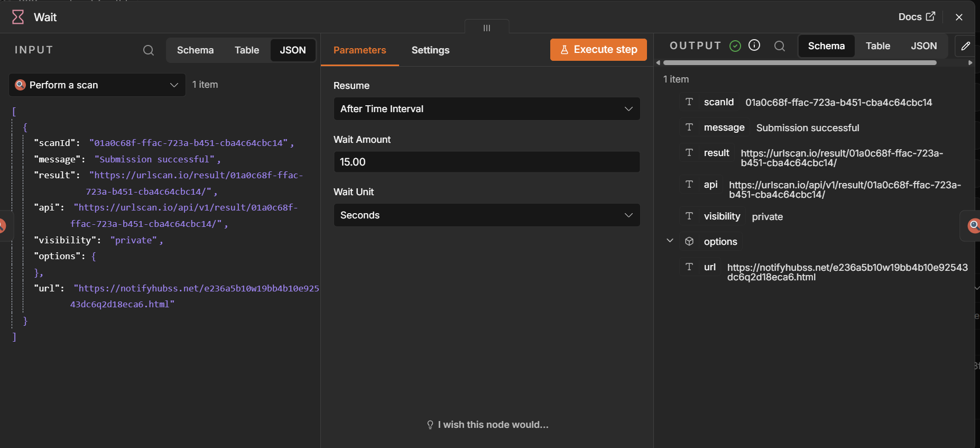The height and width of the screenshot is (448, 980).
Task: Close the Wait node panel
Action: (x=959, y=17)
